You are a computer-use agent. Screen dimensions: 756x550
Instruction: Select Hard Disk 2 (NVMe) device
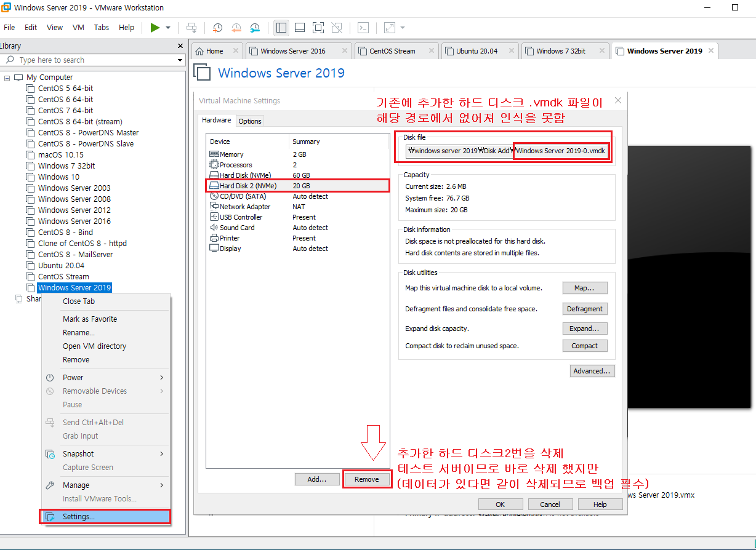pyautogui.click(x=297, y=186)
